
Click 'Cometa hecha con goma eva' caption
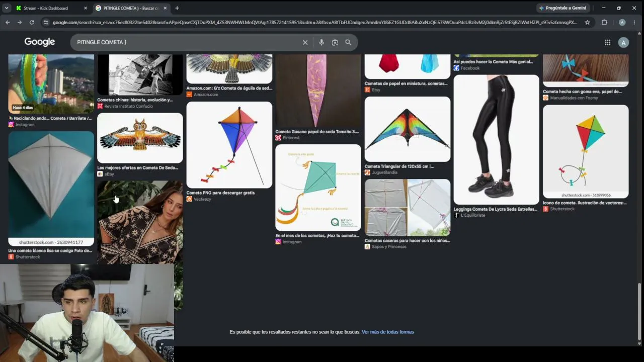tap(582, 92)
